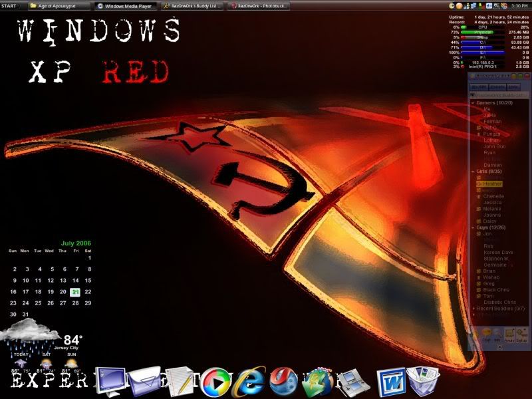Select buddy John Goo
This screenshot has height=399, width=532.
pyautogui.click(x=494, y=146)
